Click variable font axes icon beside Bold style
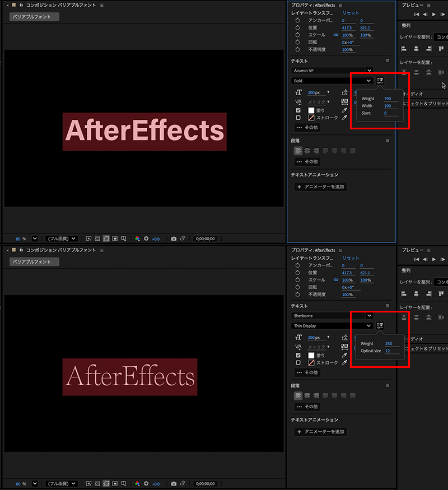This screenshot has height=490, width=448. pyautogui.click(x=380, y=81)
